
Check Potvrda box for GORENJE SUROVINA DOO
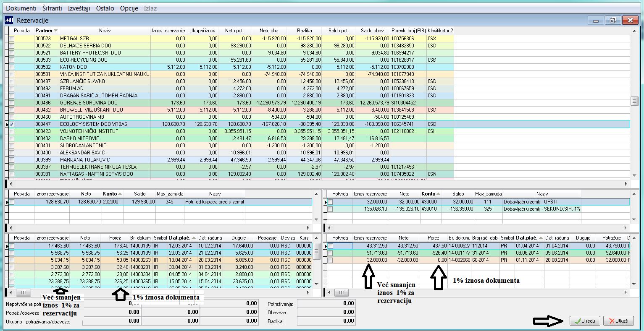click(12, 103)
